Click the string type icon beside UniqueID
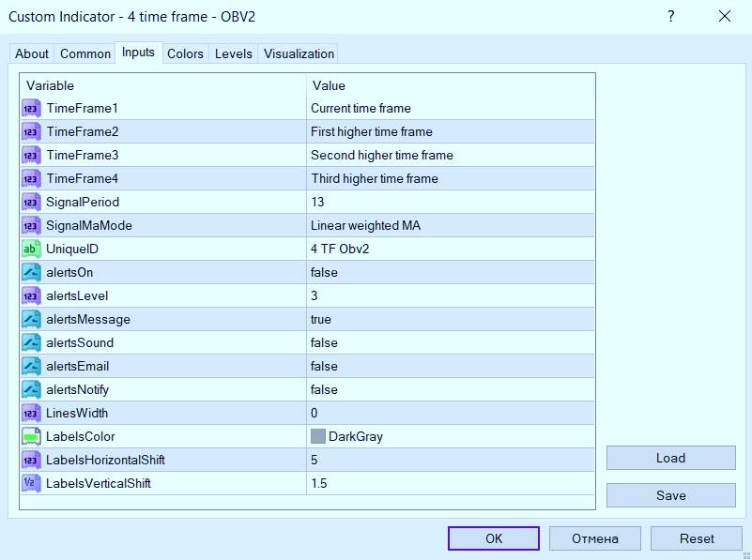The width and height of the screenshot is (752, 560). click(x=31, y=249)
